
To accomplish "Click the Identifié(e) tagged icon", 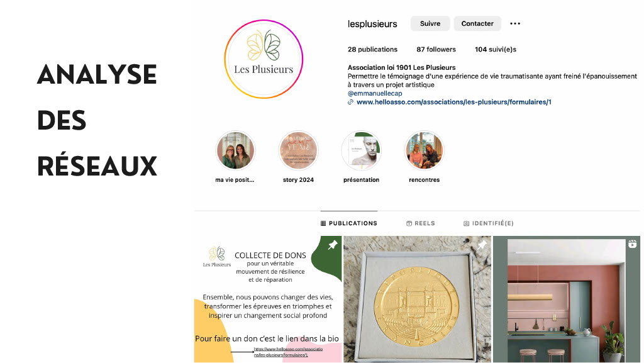I will tap(466, 223).
